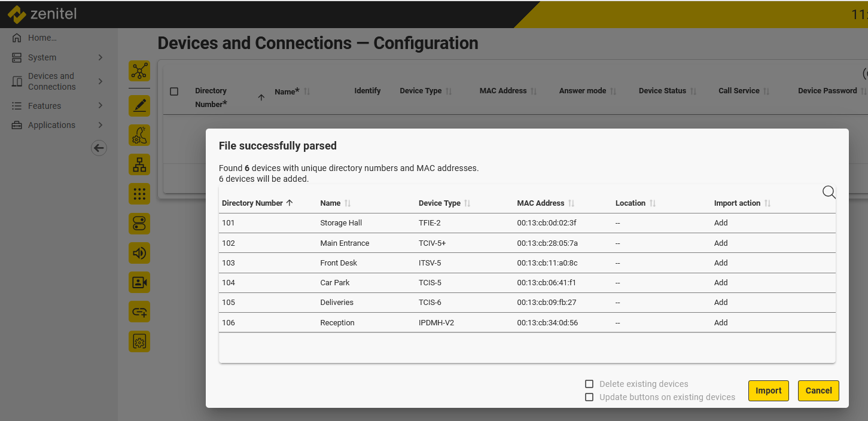Tick the select-all checkbox in table header
Screen dimensions: 868x421
coord(174,91)
